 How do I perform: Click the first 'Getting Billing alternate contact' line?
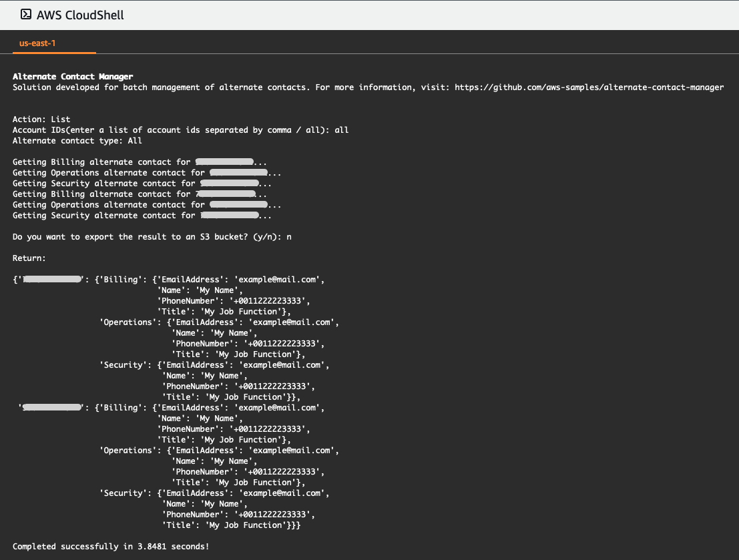pos(140,162)
